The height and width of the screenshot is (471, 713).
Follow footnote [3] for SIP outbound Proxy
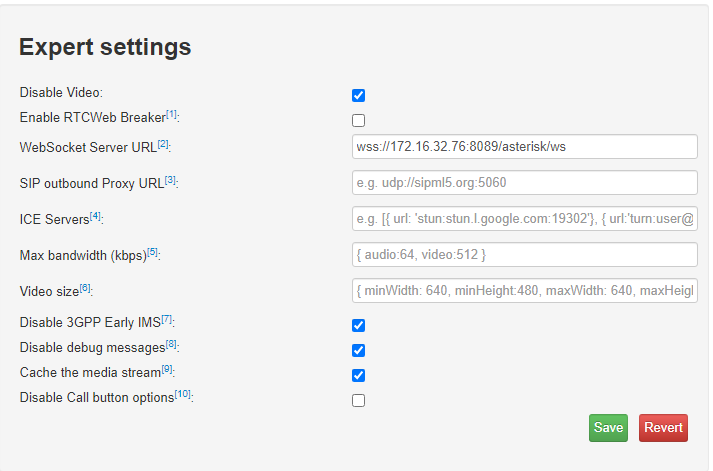coord(170,180)
